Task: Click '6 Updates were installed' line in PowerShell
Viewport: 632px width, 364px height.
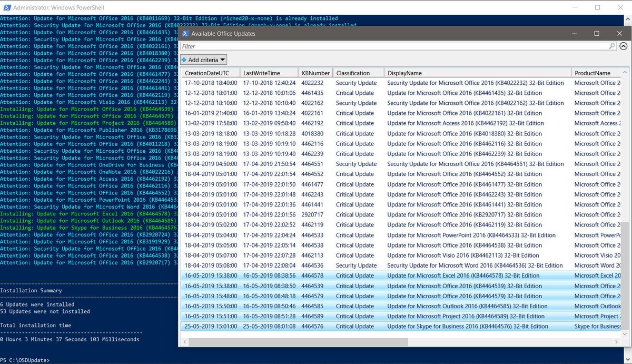Action: coord(37,304)
